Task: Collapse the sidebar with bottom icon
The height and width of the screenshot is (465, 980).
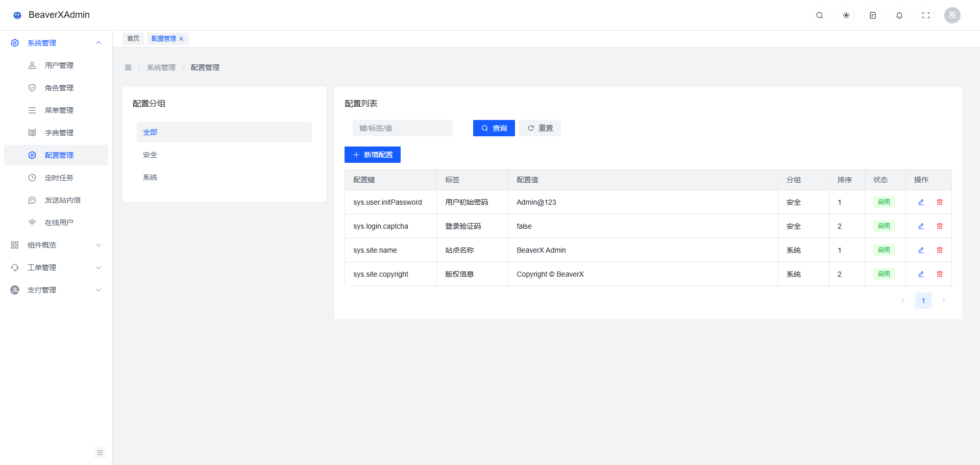Action: 100,453
